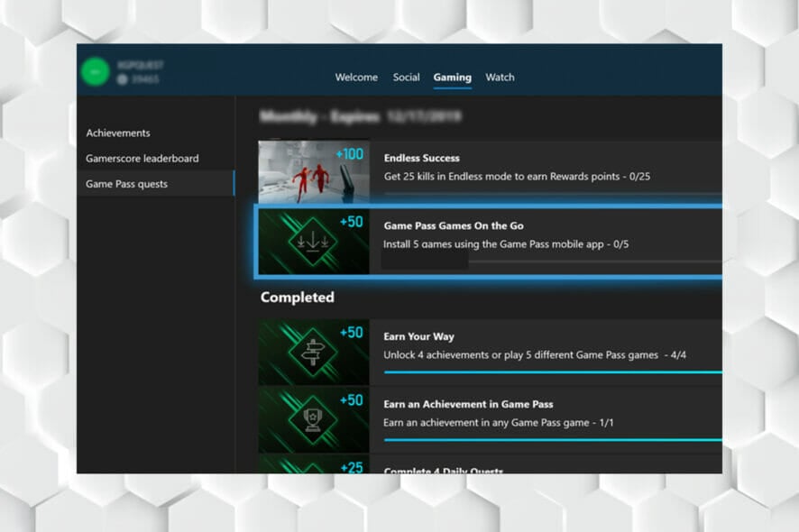Switch to the Welcome tab
This screenshot has height=532, width=799.
(356, 78)
